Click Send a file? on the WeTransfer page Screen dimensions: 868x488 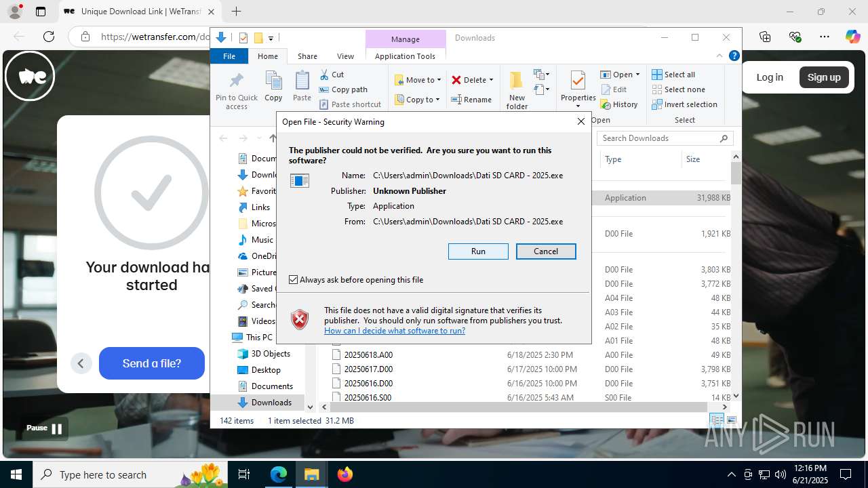(152, 363)
